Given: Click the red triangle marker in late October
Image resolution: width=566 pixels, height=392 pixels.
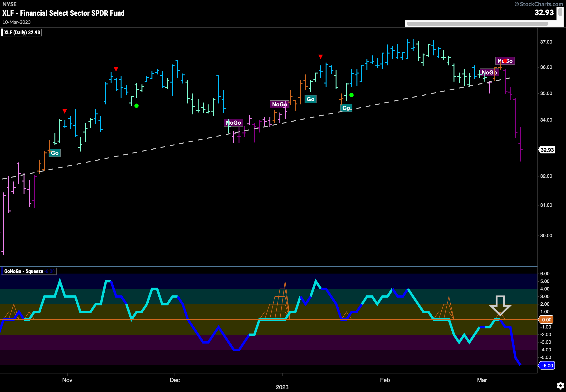Looking at the screenshot, I should [x=65, y=111].
